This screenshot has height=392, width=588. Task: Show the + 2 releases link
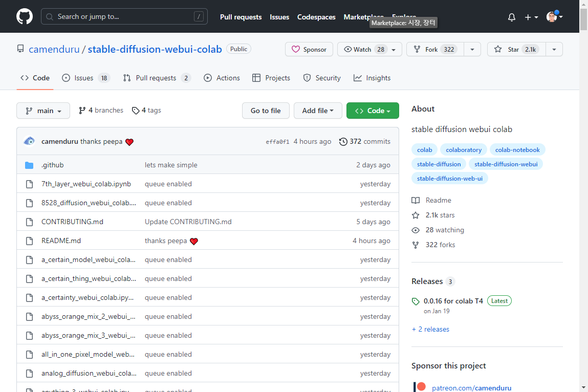click(x=430, y=329)
